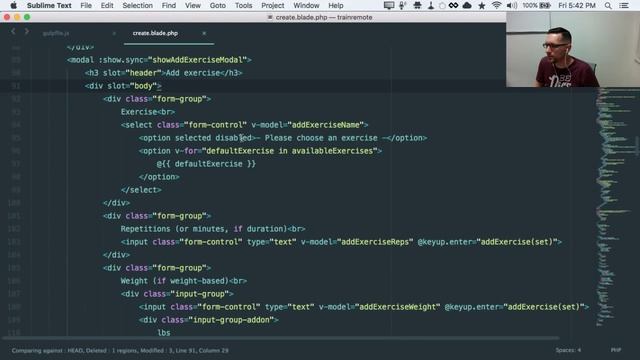640x360 pixels.
Task: Click the closing </option> tag line
Action: point(159,177)
